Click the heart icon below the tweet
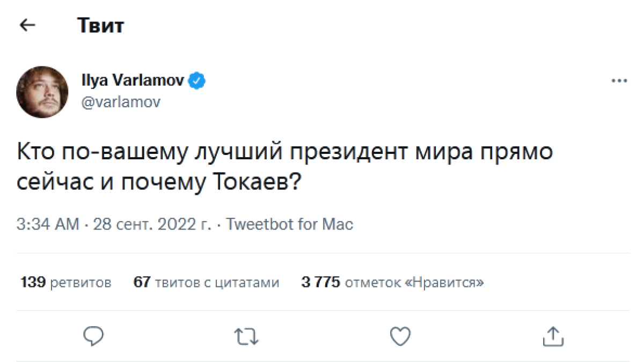This screenshot has width=644, height=362. [399, 337]
